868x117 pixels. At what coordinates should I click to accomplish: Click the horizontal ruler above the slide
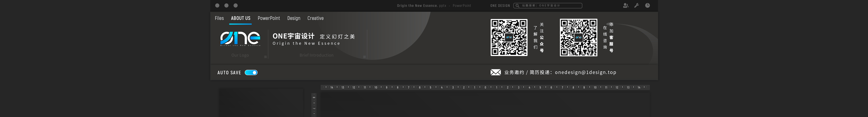click(485, 87)
